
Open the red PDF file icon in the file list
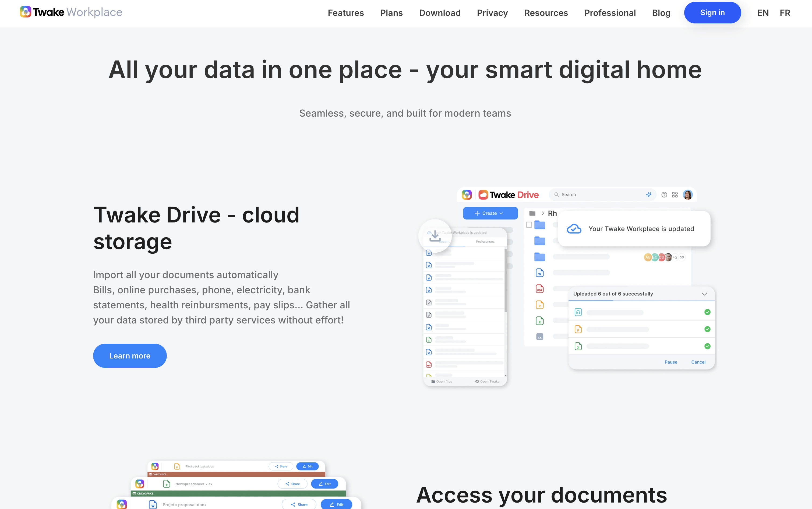point(540,289)
